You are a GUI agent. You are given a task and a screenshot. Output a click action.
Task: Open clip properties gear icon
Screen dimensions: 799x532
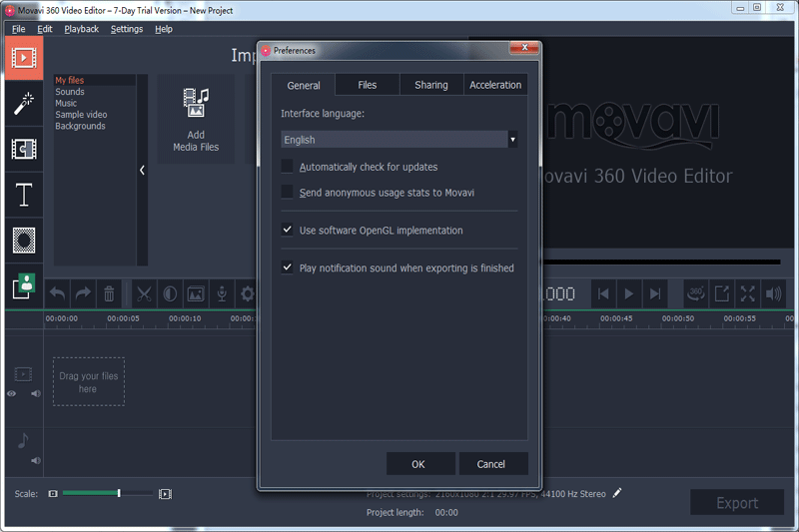pyautogui.click(x=247, y=293)
